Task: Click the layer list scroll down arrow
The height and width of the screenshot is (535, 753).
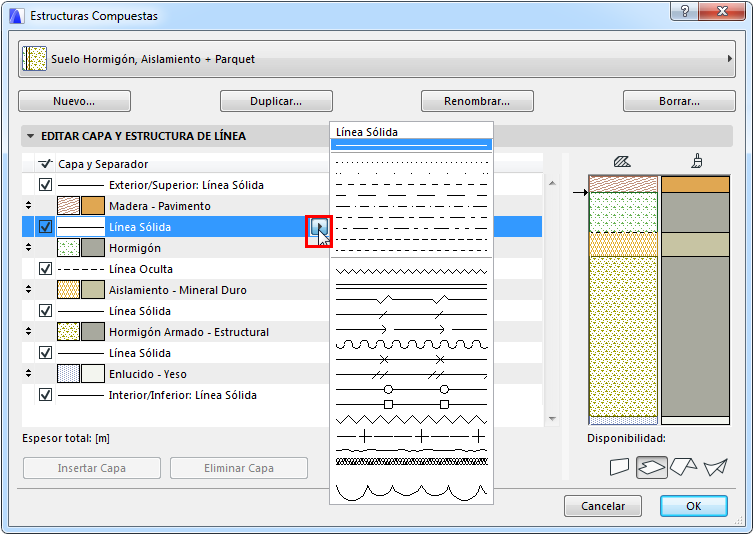Action: (552, 419)
